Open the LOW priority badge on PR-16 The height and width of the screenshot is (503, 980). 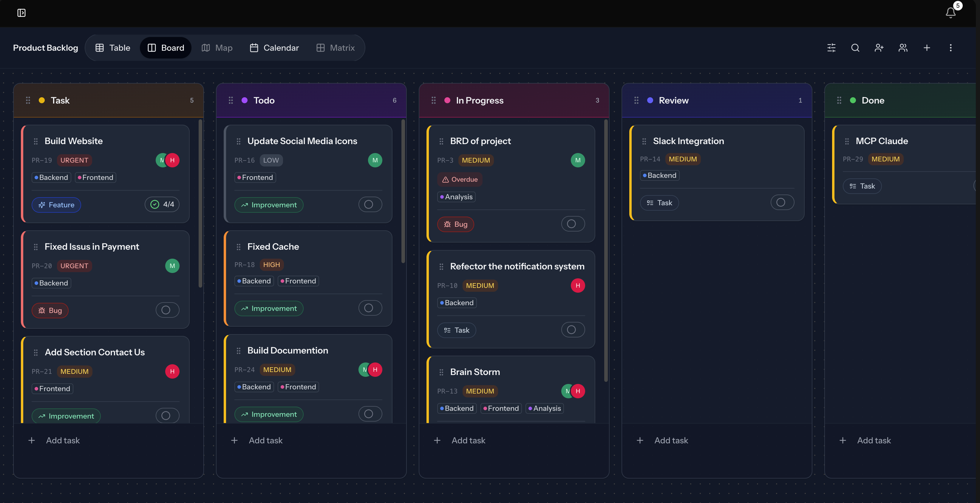271,160
